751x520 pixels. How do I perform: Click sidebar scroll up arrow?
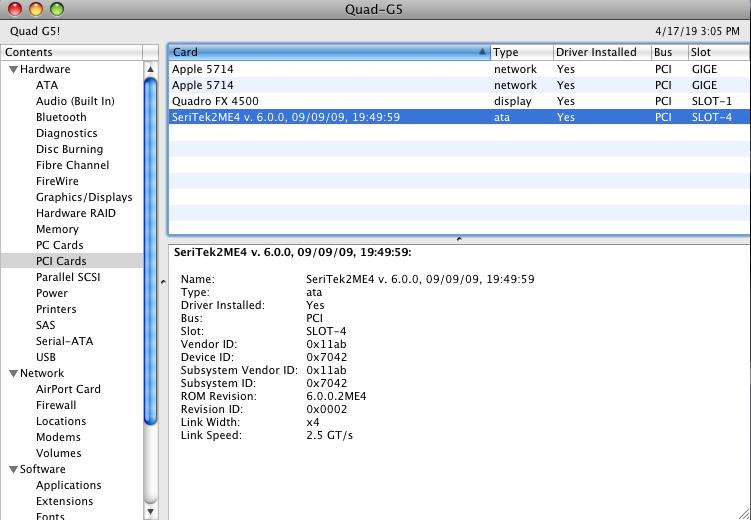(x=150, y=69)
